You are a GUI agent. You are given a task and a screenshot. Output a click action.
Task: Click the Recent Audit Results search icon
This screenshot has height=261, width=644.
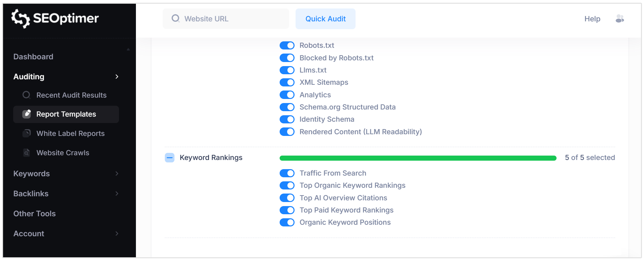pyautogui.click(x=26, y=95)
